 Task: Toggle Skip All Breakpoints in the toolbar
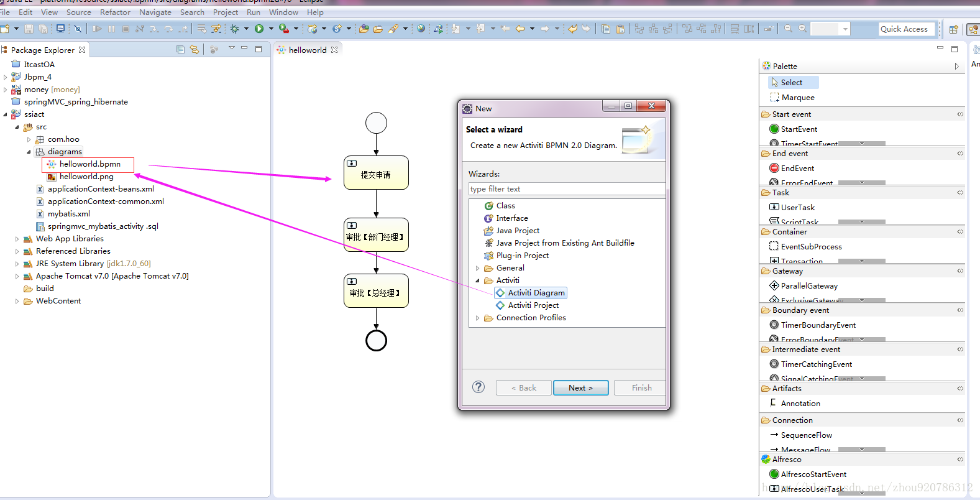coord(78,29)
